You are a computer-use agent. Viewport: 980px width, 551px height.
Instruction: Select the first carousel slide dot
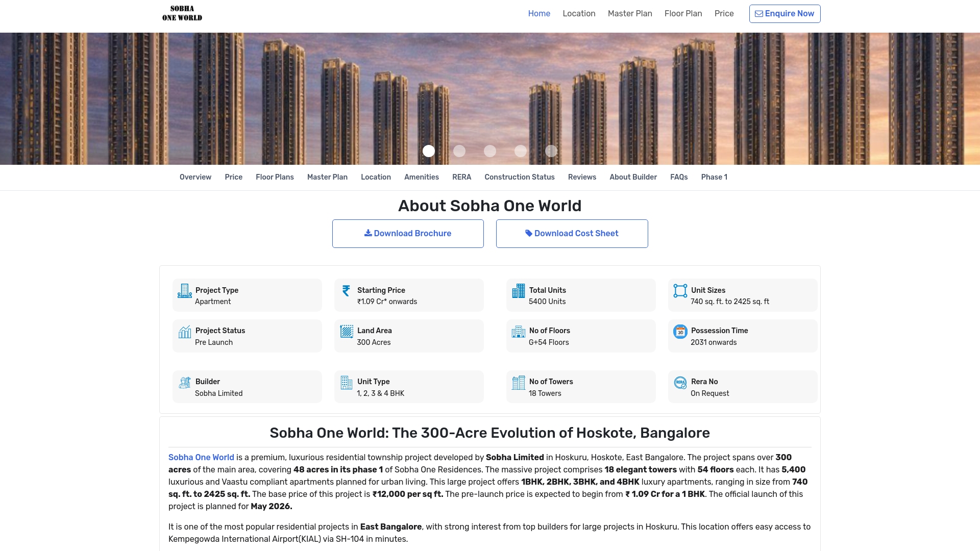coord(429,151)
